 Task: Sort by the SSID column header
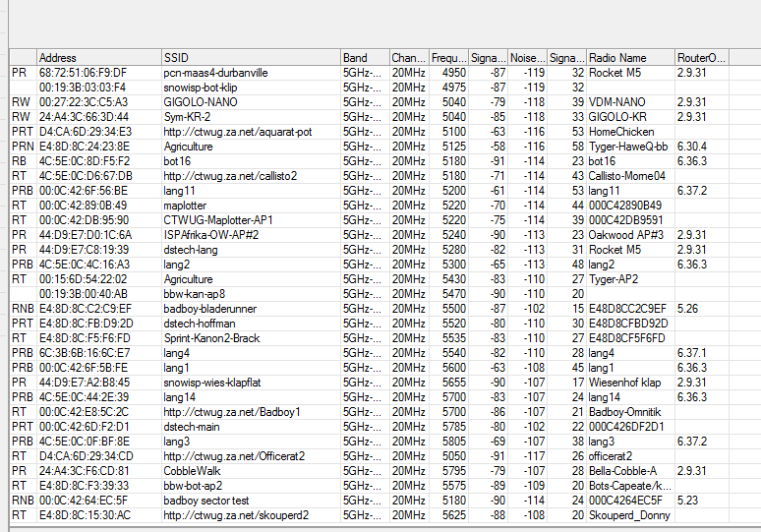tap(251, 58)
